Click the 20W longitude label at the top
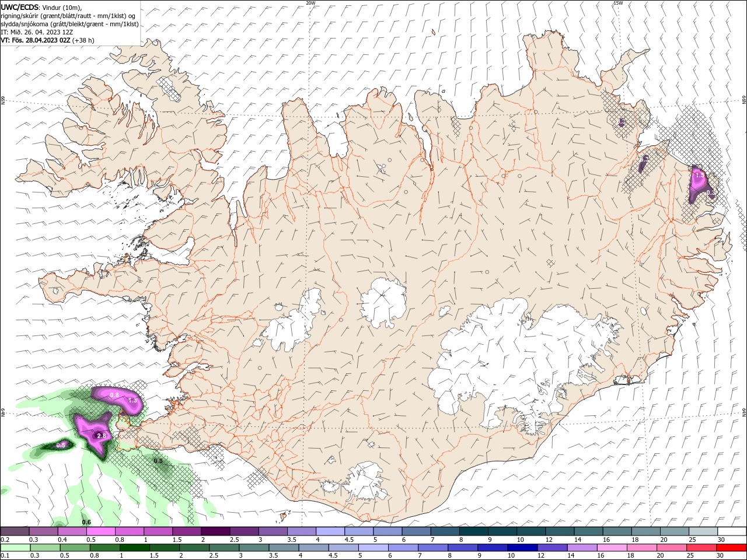This screenshot has width=747, height=560. pyautogui.click(x=310, y=3)
